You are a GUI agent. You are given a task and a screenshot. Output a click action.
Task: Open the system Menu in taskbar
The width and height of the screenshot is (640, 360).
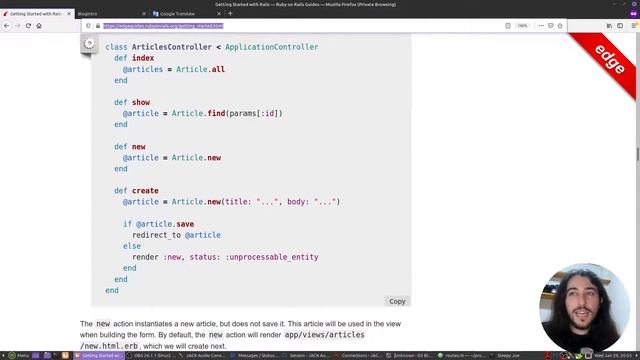tap(19, 356)
